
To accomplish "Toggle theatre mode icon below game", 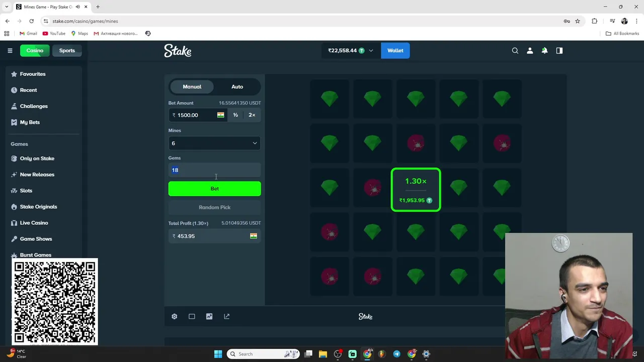I will click(x=192, y=316).
